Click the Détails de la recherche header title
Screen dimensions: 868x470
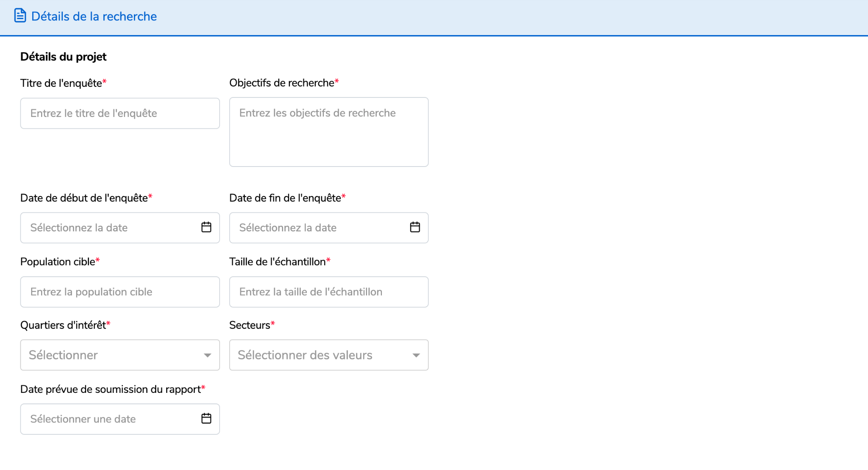(x=94, y=17)
